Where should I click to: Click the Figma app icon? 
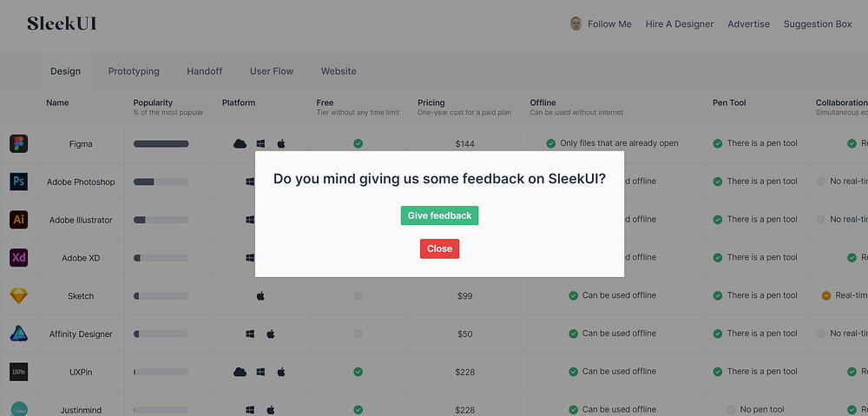coord(19,144)
